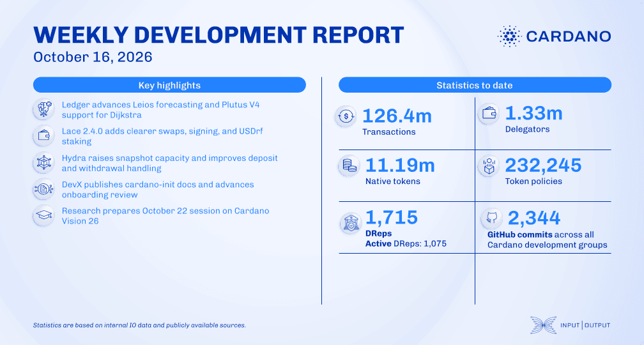Click the GitHub commits description text

pyautogui.click(x=548, y=240)
